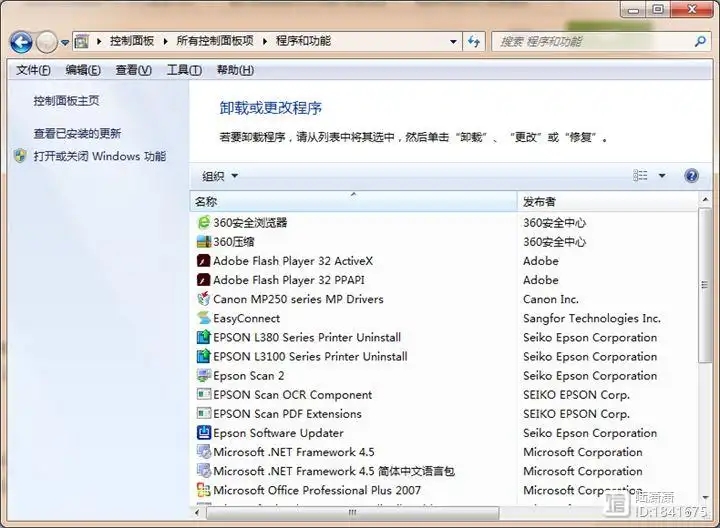
Task: Click the change view icon
Action: click(x=641, y=175)
